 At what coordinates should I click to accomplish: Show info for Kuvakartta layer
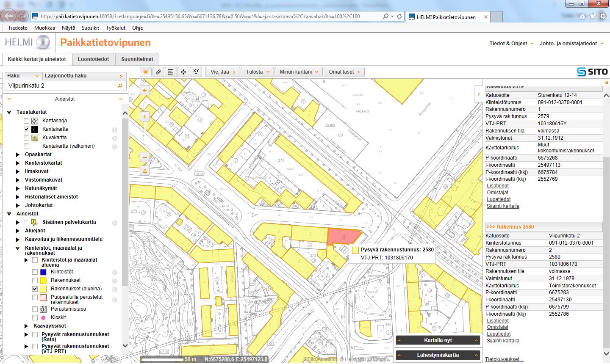[x=114, y=138]
